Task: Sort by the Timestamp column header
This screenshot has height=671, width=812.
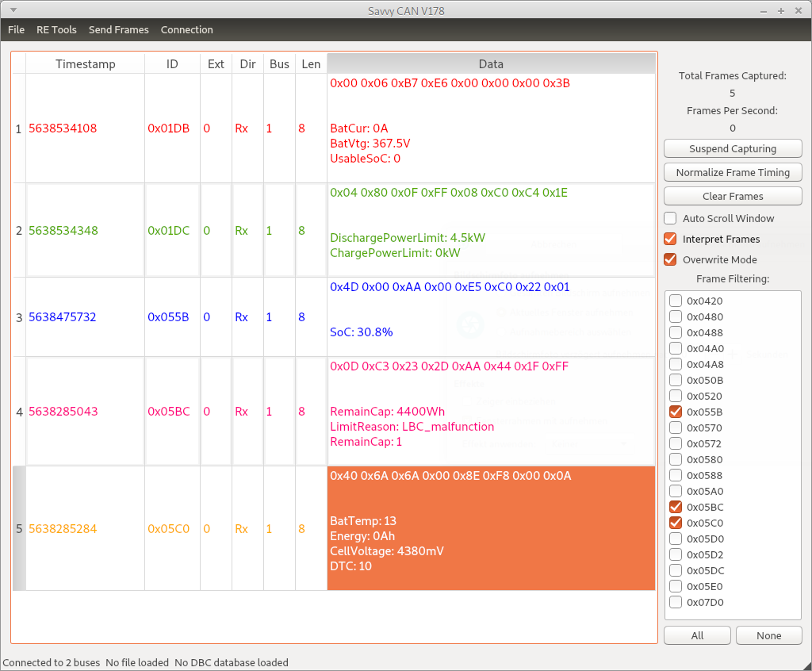Action: [85, 64]
